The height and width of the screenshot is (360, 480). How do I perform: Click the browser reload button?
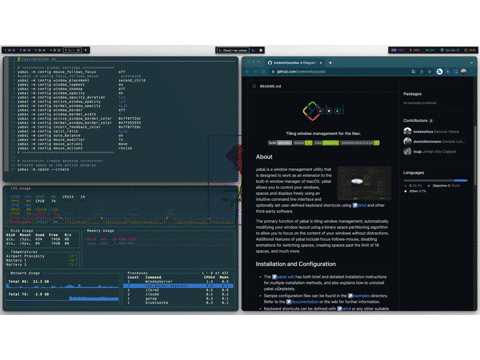[263, 71]
